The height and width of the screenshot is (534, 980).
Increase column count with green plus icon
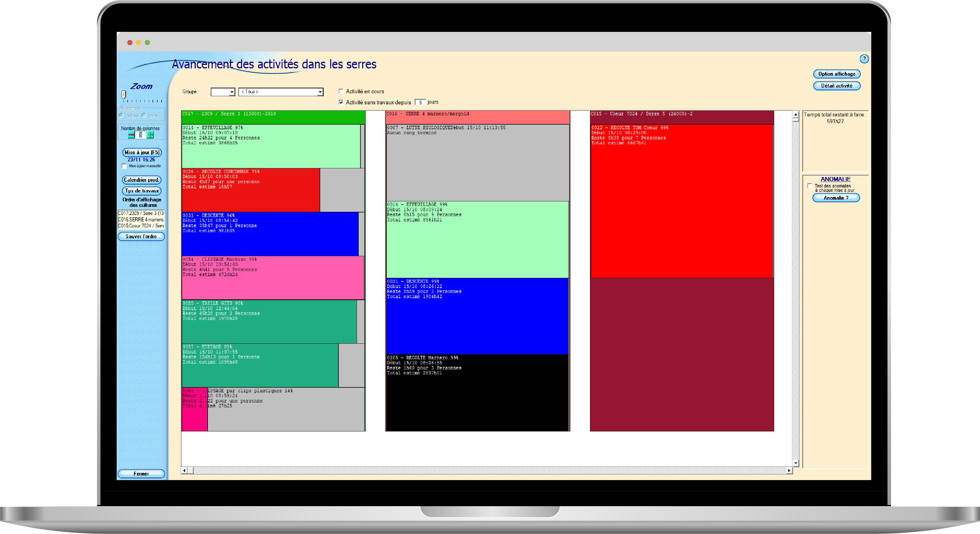pos(150,135)
